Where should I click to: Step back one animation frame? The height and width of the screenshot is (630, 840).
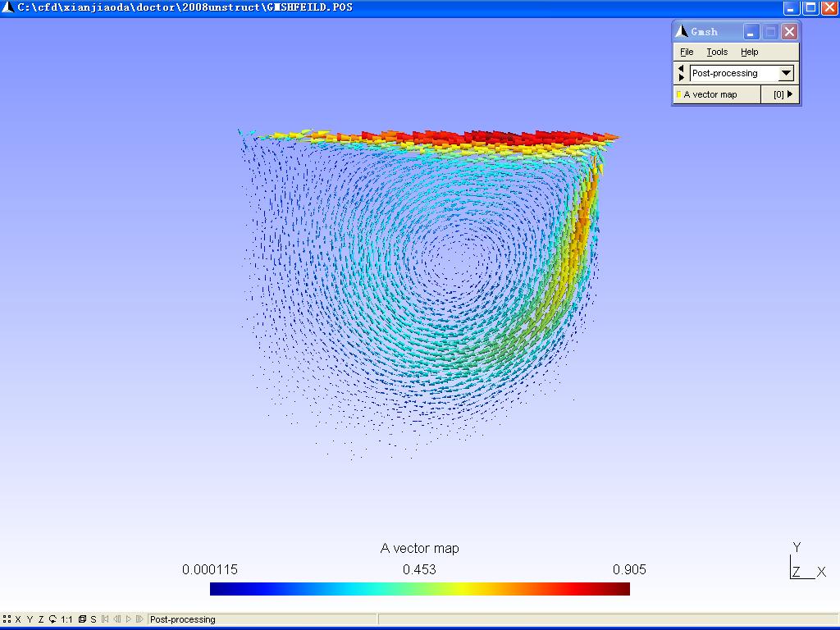click(117, 619)
